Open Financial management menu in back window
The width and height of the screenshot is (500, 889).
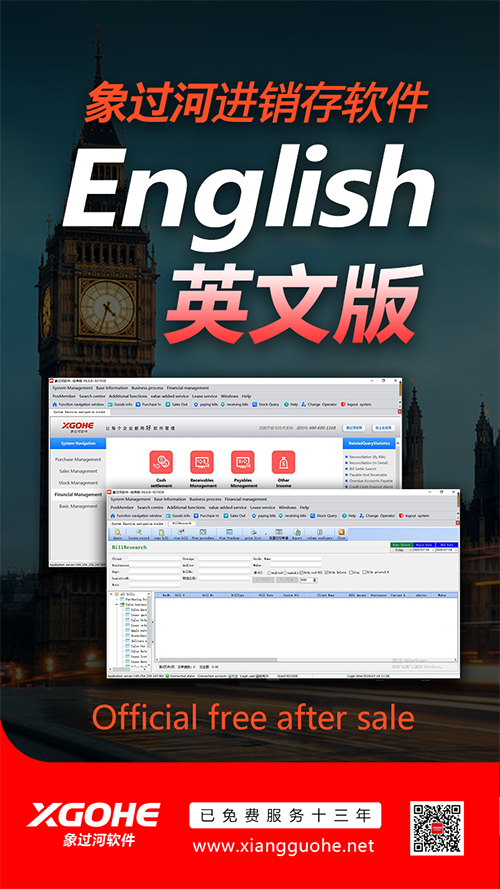pyautogui.click(x=188, y=388)
